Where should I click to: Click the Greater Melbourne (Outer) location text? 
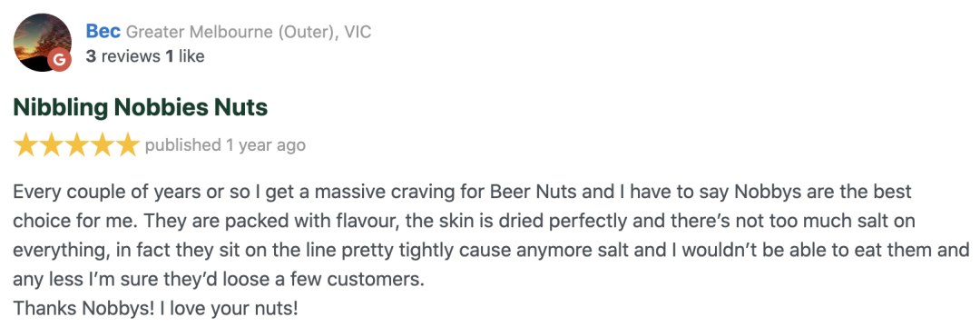tap(228, 31)
